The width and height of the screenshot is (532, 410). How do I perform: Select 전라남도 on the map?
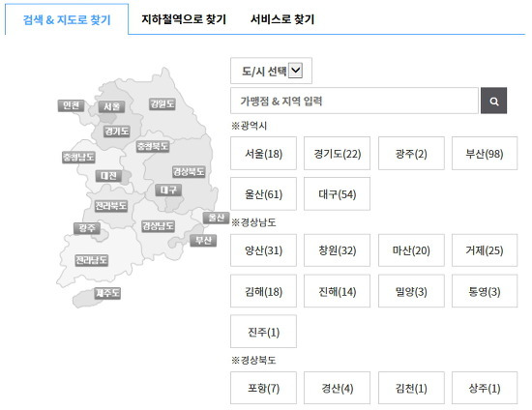coord(92,260)
